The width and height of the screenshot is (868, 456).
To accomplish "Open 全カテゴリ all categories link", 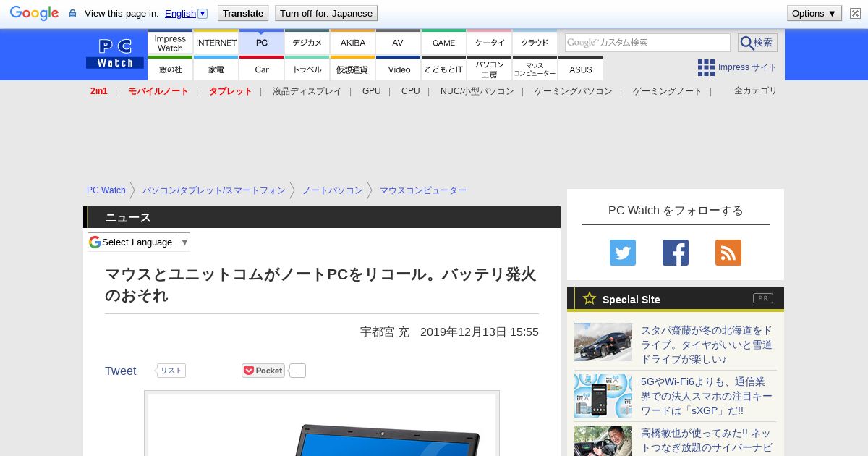I will pyautogui.click(x=756, y=90).
